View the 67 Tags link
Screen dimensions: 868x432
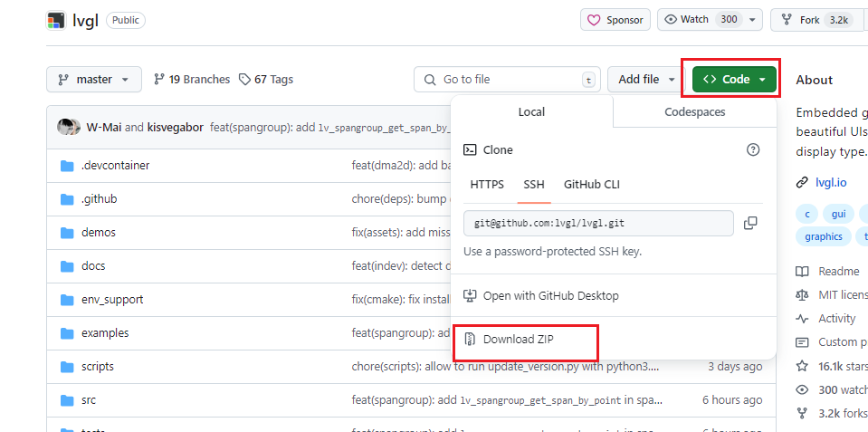(x=266, y=79)
